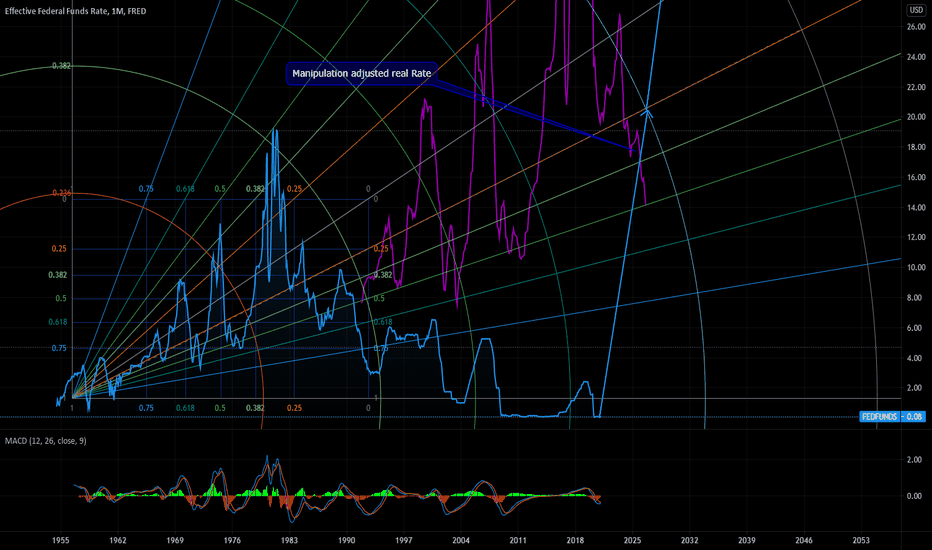Image resolution: width=932 pixels, height=550 pixels.
Task: Click the 2025 date label
Action: [x=632, y=540]
